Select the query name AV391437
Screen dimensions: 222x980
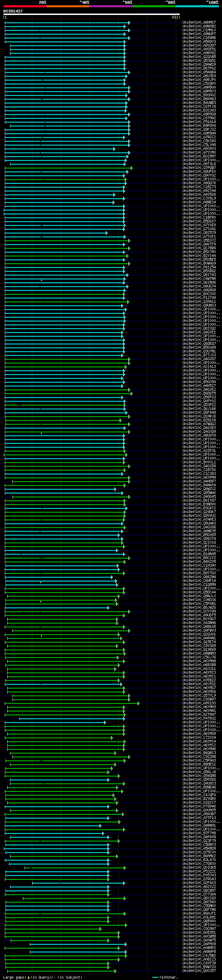[13, 11]
